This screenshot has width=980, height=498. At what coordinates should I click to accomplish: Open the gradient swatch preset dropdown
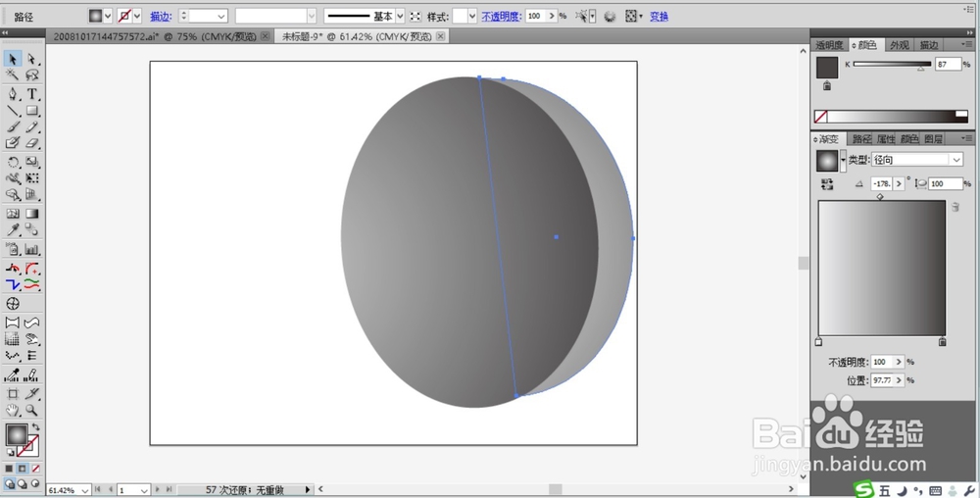843,161
